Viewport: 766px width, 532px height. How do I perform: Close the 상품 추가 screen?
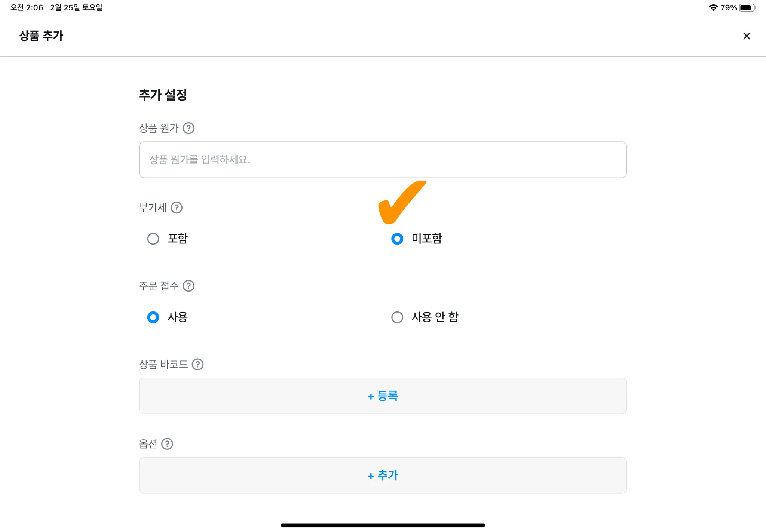(747, 36)
